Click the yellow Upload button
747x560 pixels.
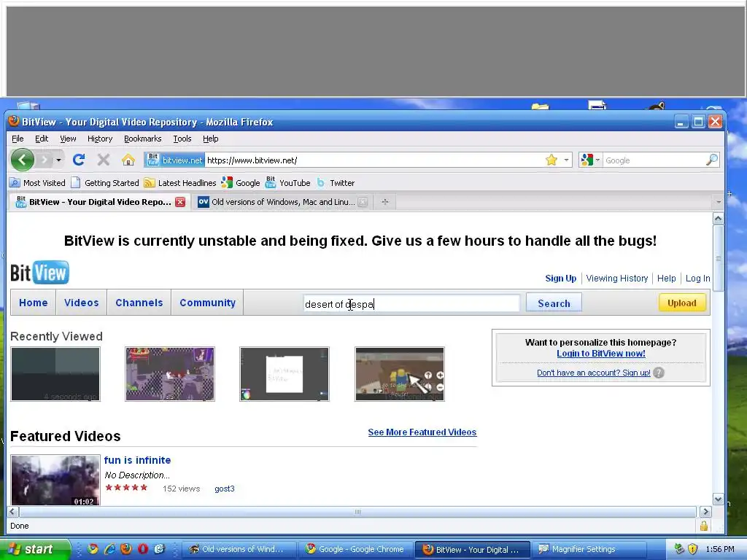[682, 303]
